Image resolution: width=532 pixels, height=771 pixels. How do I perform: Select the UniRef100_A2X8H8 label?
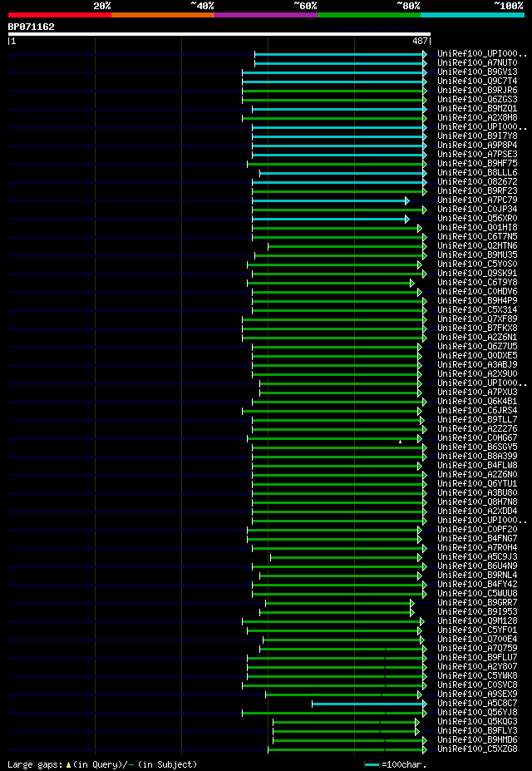[477, 118]
